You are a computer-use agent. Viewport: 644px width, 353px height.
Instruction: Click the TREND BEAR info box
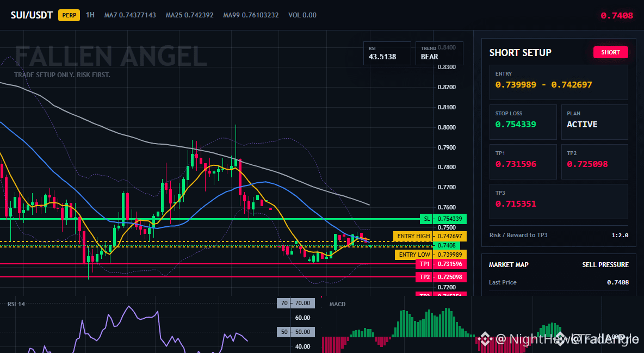439,53
